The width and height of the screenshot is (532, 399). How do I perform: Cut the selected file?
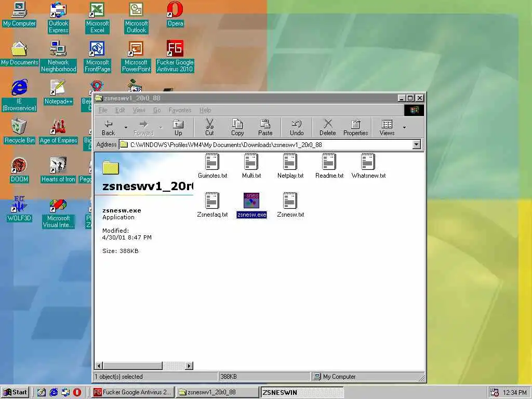[209, 128]
